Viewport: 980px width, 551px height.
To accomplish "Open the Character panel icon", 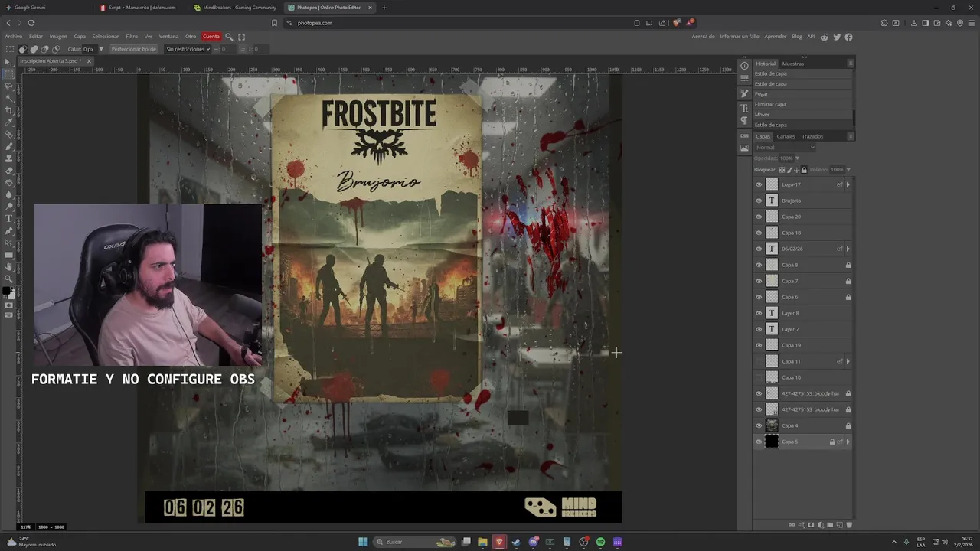I will coord(744,109).
